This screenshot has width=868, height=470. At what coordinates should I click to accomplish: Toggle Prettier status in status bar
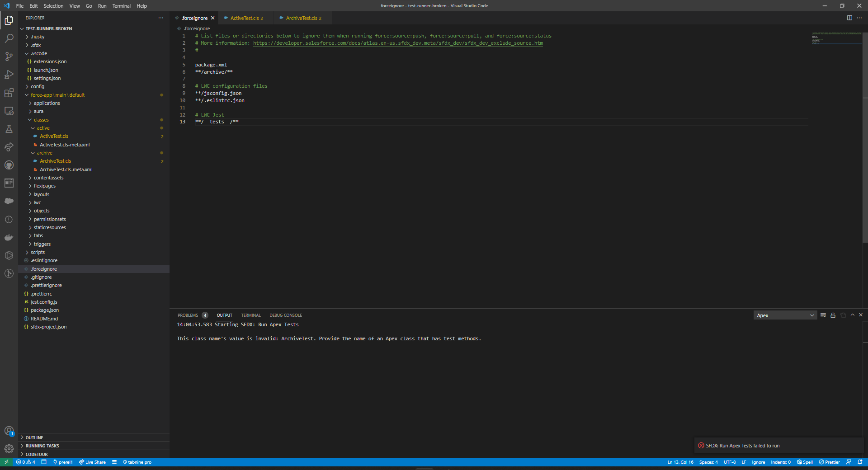pos(829,462)
